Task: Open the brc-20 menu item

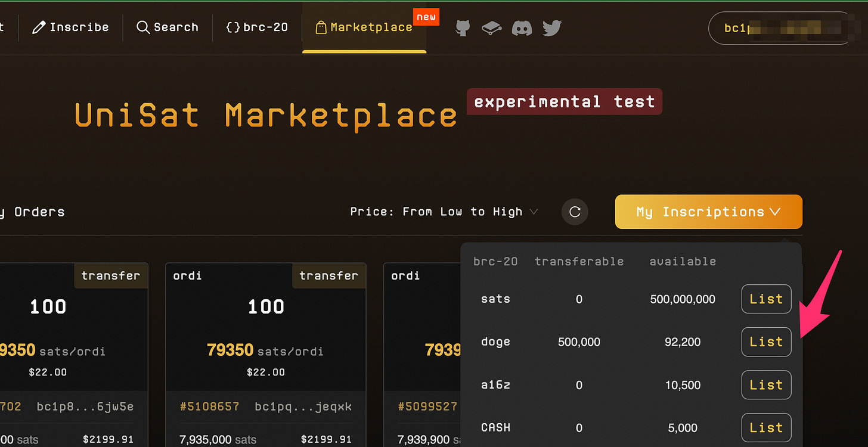Action: click(x=258, y=27)
